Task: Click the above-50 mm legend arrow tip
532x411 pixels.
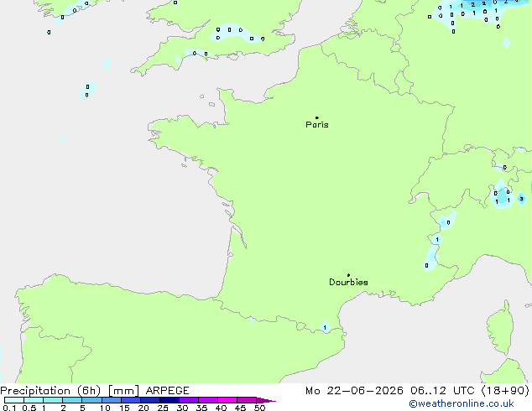Action: tap(266, 401)
